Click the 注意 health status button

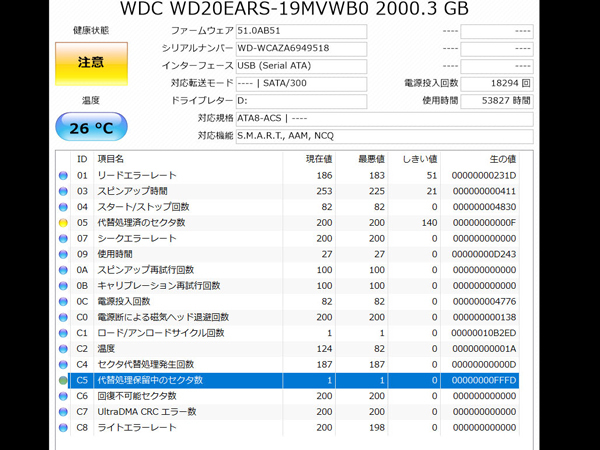tap(91, 64)
